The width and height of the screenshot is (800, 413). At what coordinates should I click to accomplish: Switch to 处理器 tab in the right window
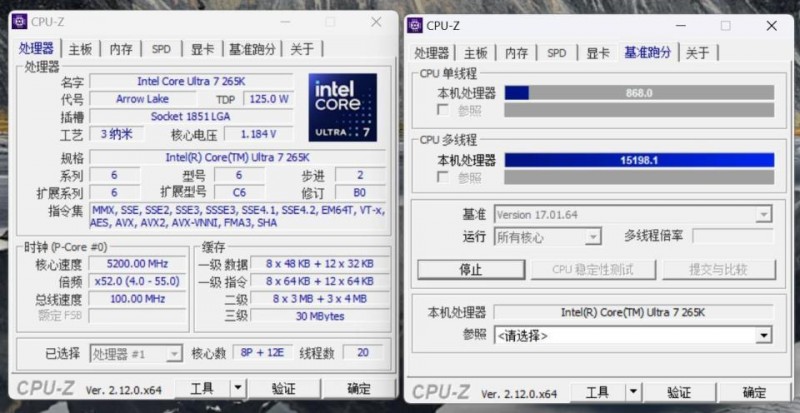click(432, 53)
